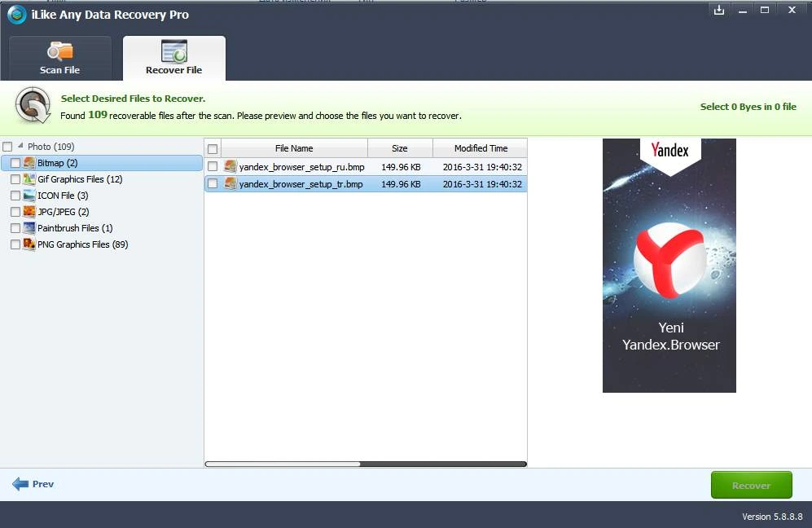812x528 pixels.
Task: Click the JPG/JPEG category icon
Action: pos(29,211)
